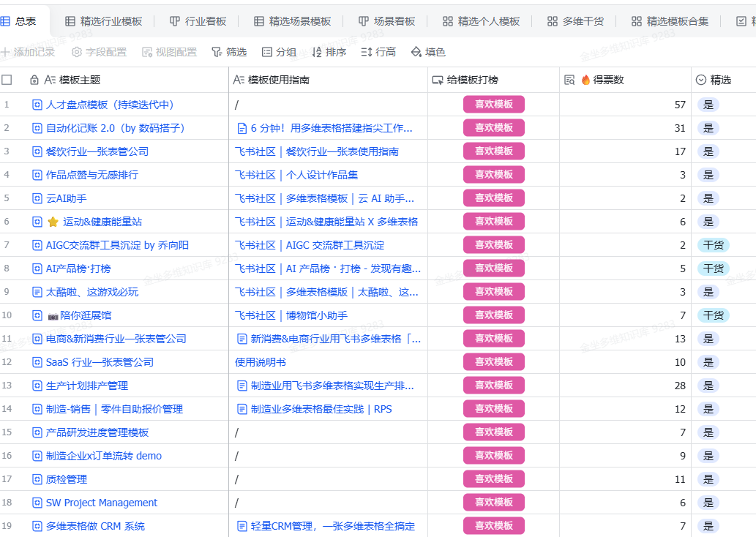The width and height of the screenshot is (756, 537).
Task: Click the 精选 column header dropdown
Action: point(701,80)
